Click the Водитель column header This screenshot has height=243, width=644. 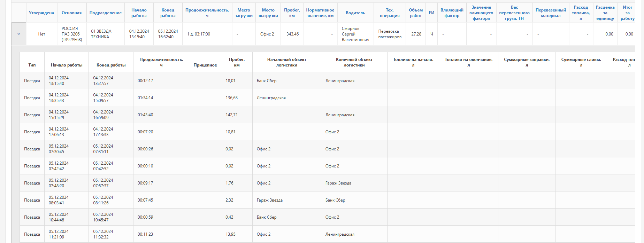pyautogui.click(x=355, y=13)
